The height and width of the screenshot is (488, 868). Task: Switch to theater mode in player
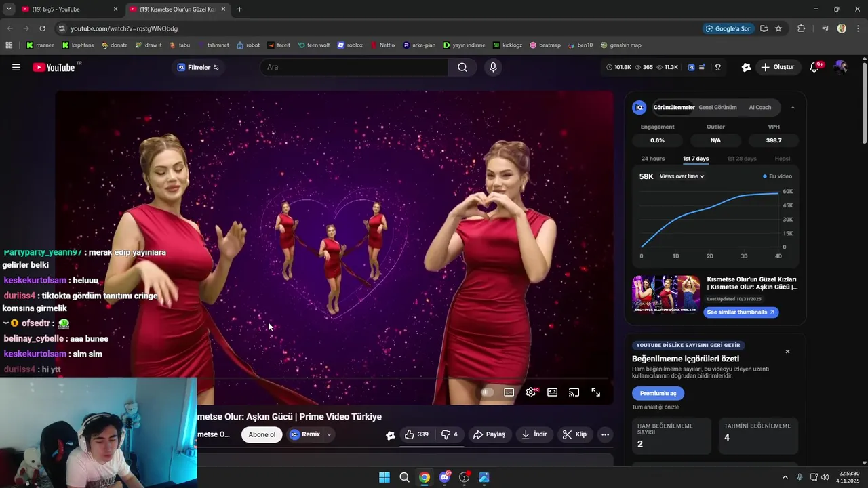(x=553, y=392)
